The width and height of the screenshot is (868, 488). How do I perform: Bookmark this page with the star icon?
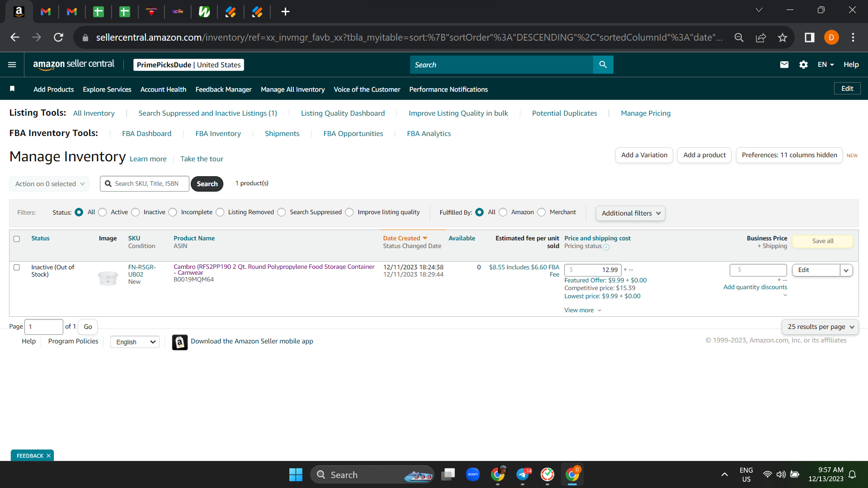783,38
